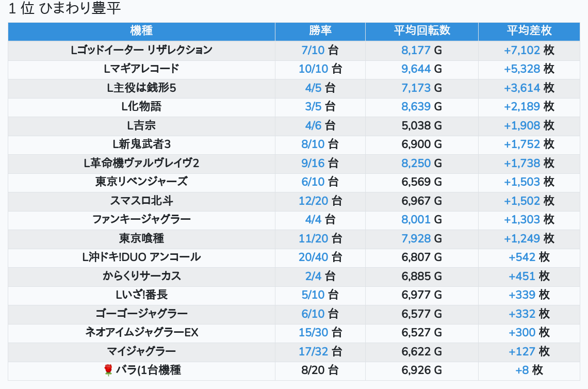The height and width of the screenshot is (389, 588).
Task: Click the +7,102 average difference value
Action: click(522, 50)
